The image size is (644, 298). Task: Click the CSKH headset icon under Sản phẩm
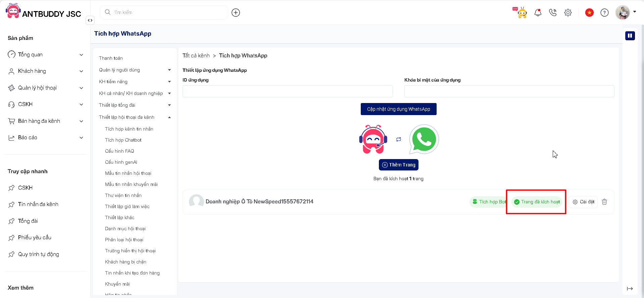(11, 104)
